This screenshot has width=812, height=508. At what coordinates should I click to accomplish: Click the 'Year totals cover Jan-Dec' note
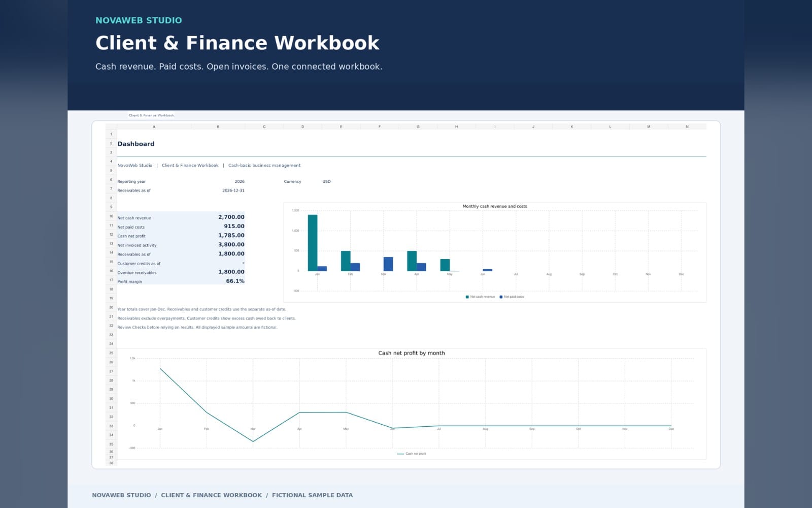pyautogui.click(x=202, y=309)
